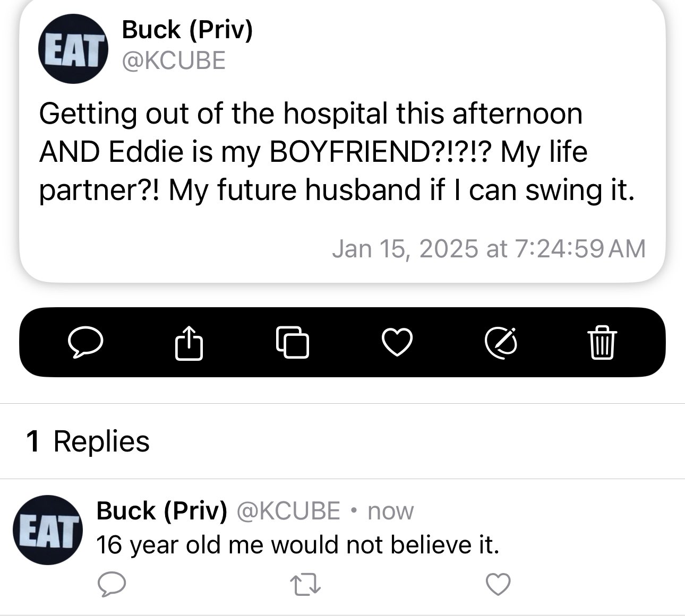685x616 pixels.
Task: Tap the 'now' timestamp on the reply
Action: pyautogui.click(x=390, y=511)
